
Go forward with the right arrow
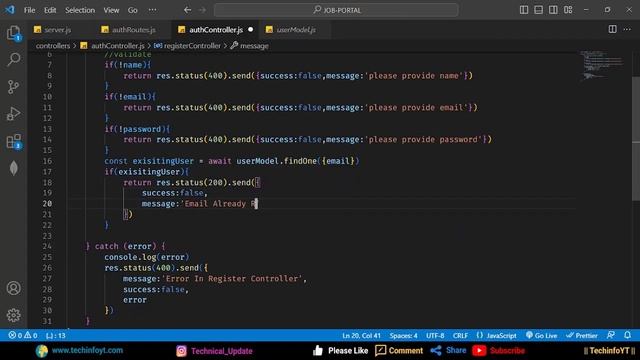tap(202, 10)
